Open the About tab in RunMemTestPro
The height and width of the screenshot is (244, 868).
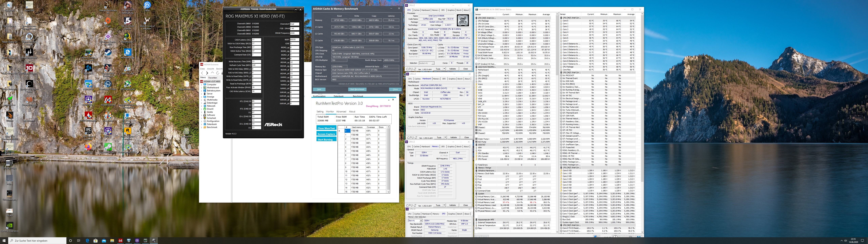click(x=352, y=111)
